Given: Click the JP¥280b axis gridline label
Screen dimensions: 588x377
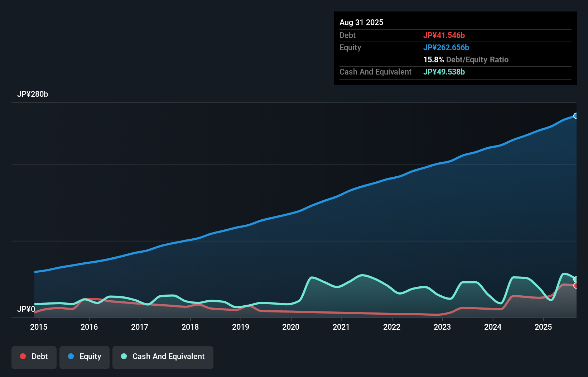Looking at the screenshot, I should pyautogui.click(x=33, y=94).
